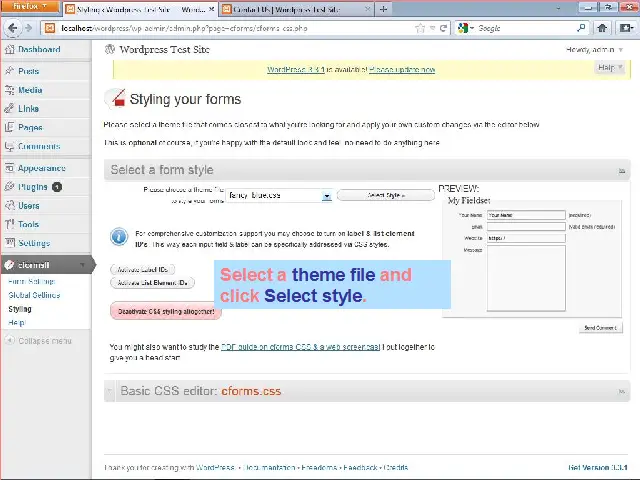Open a new browser tab with plus

[383, 9]
